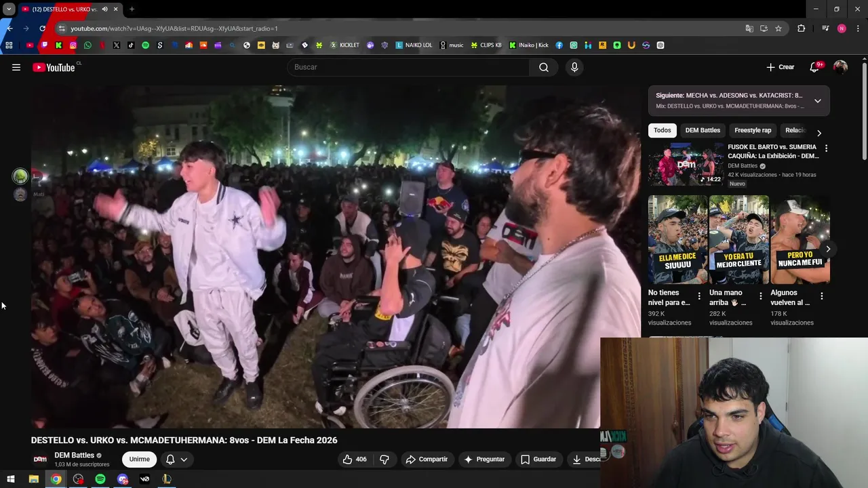This screenshot has width=868, height=488.
Task: Open options for FUSOK EL BARTO video
Action: (825, 148)
